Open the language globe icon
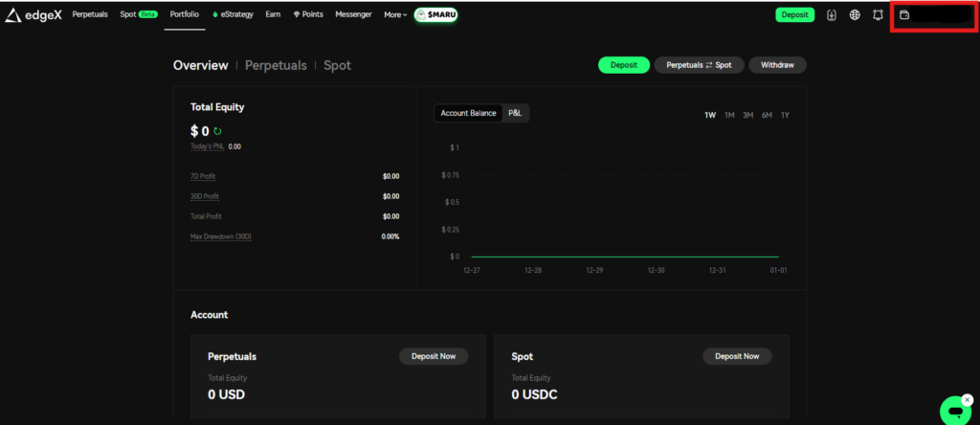The height and width of the screenshot is (425, 980). (x=855, y=15)
